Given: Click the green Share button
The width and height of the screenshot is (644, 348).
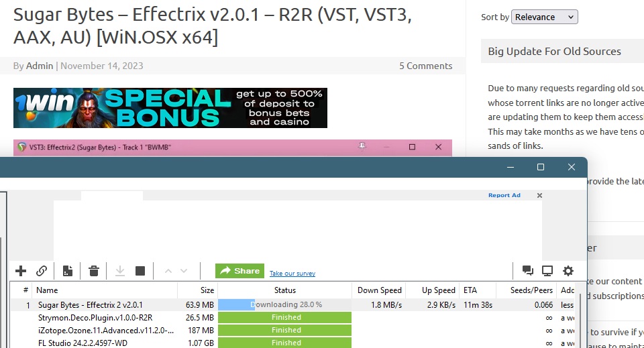Looking at the screenshot, I should tap(240, 271).
